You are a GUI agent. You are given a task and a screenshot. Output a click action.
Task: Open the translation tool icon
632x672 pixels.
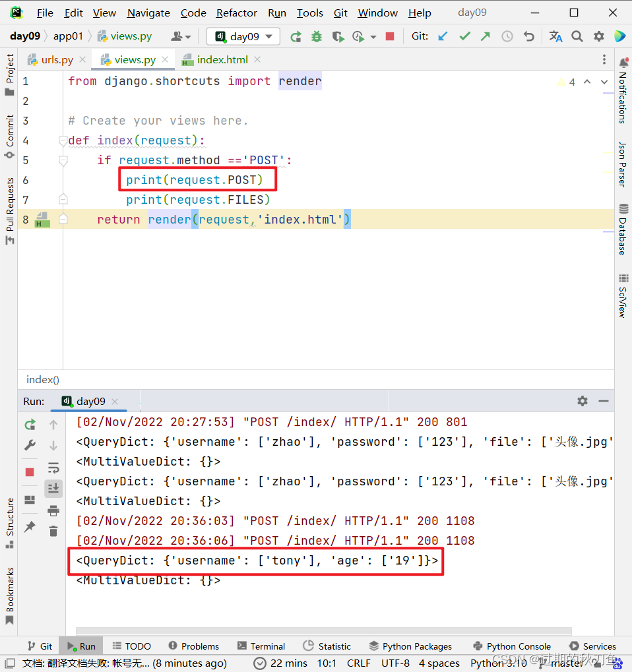(555, 36)
